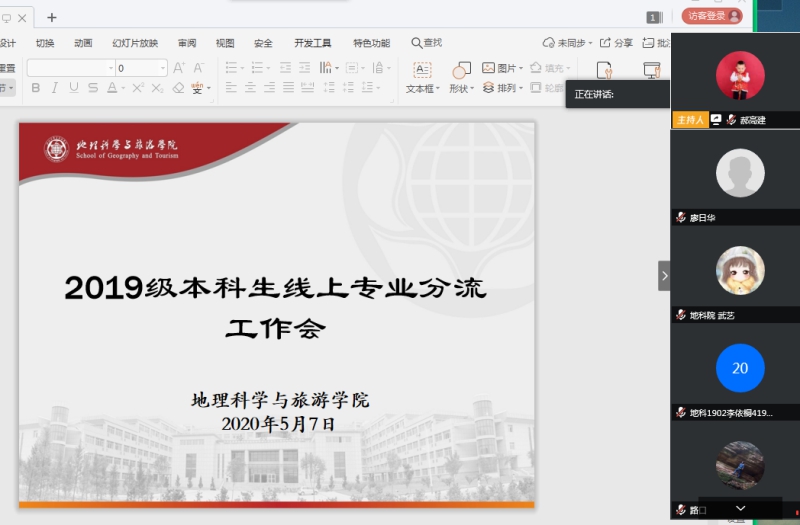Click the center align text icon
The width and height of the screenshot is (800, 525).
[x=251, y=88]
